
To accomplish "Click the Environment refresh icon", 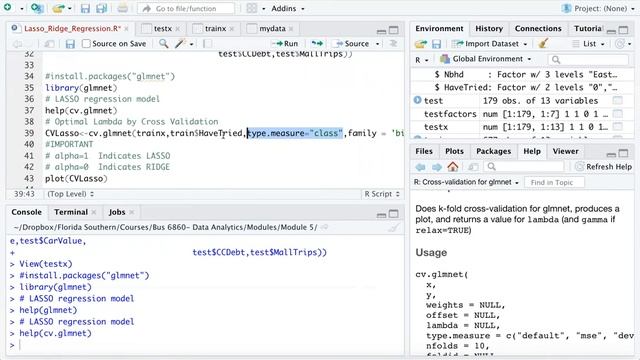I will [x=620, y=44].
